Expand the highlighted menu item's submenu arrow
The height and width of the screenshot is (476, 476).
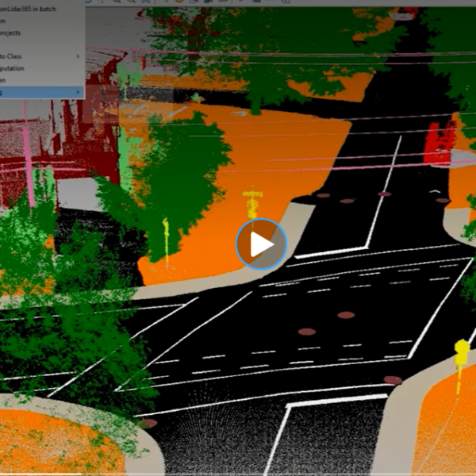pyautogui.click(x=78, y=92)
